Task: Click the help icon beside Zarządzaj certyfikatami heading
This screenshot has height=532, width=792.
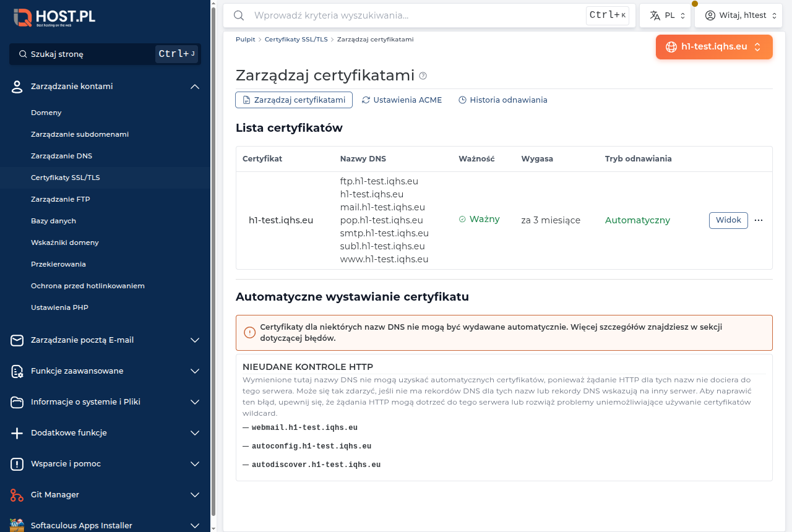Action: [423, 76]
